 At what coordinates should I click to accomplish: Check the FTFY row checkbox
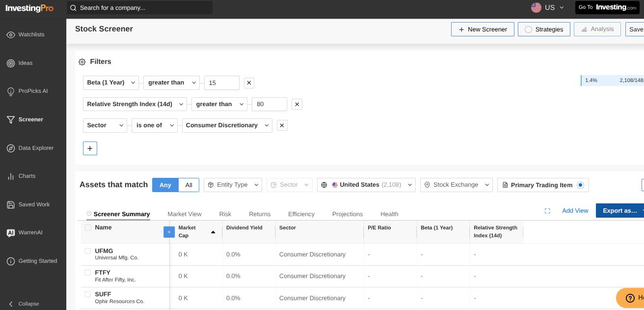click(88, 273)
